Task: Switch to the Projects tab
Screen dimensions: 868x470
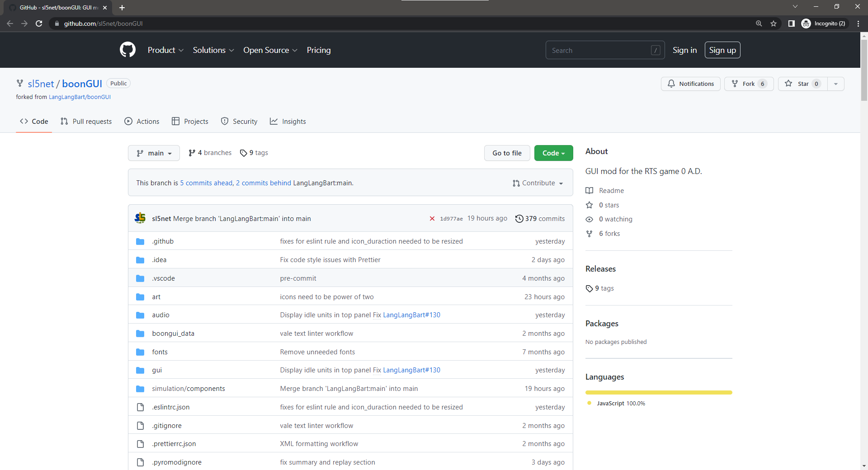Action: [190, 121]
